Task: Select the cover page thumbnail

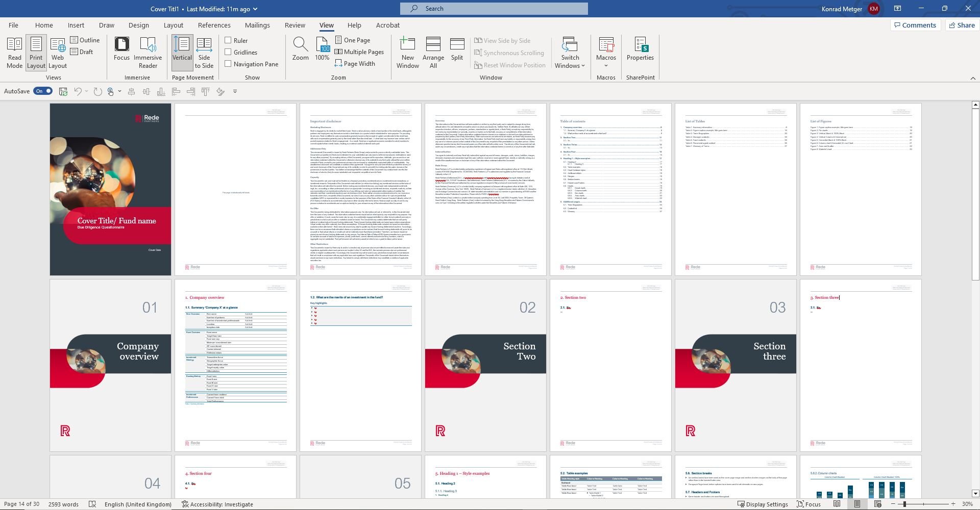Action: tap(110, 189)
